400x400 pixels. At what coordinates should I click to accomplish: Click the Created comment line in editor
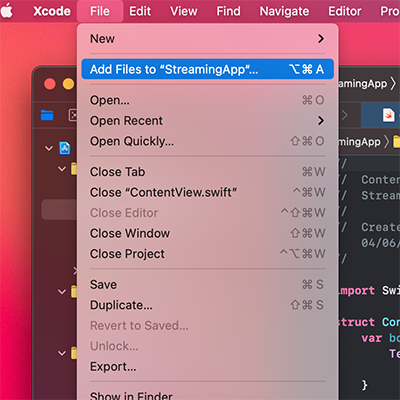tap(380, 227)
